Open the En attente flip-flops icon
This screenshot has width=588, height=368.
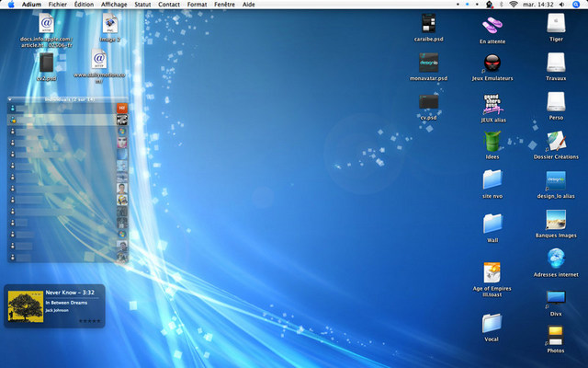point(492,26)
